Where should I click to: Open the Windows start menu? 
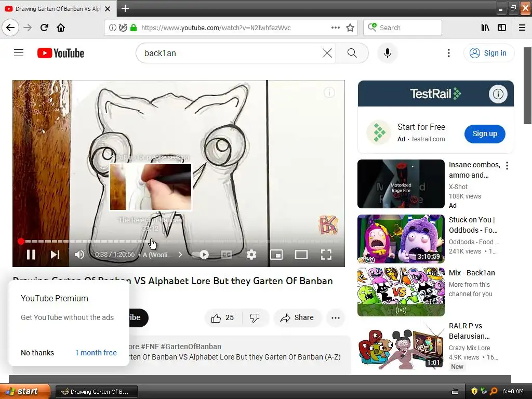[x=24, y=392]
